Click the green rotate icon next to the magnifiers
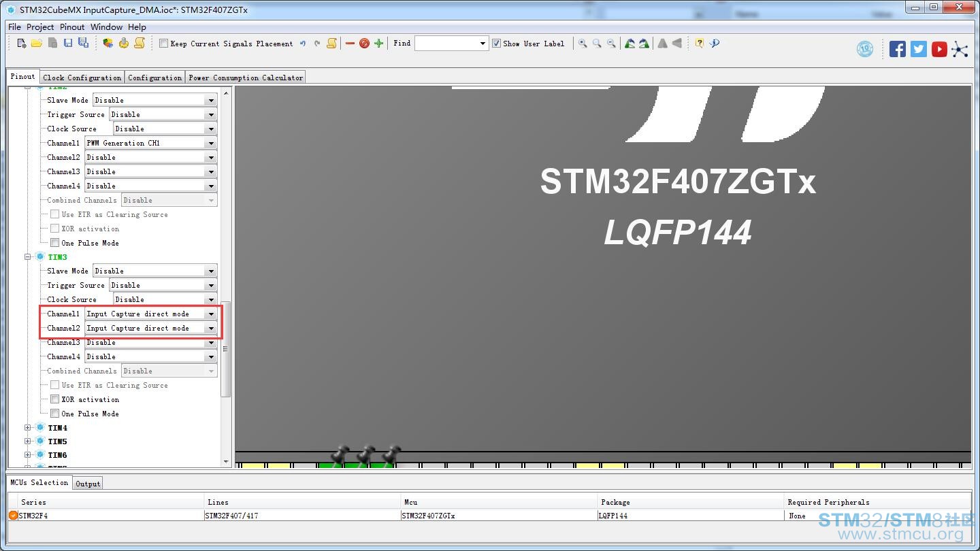The image size is (980, 551). pyautogui.click(x=630, y=44)
